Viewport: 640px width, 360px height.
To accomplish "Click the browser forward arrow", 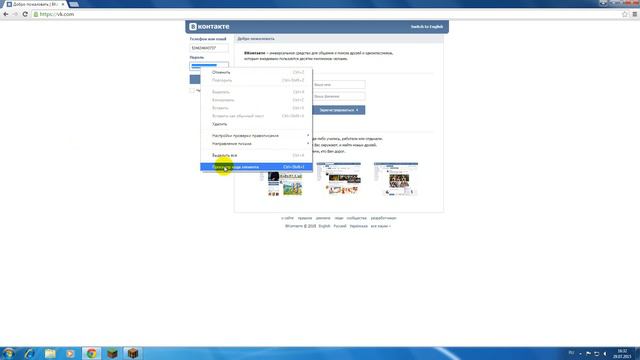I will point(15,14).
